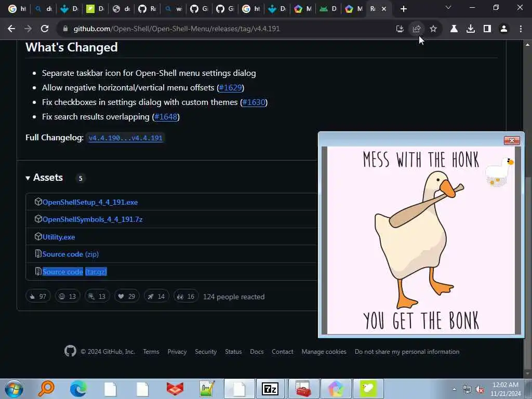Open the Status footer link
The height and width of the screenshot is (399, 532).
(x=233, y=352)
